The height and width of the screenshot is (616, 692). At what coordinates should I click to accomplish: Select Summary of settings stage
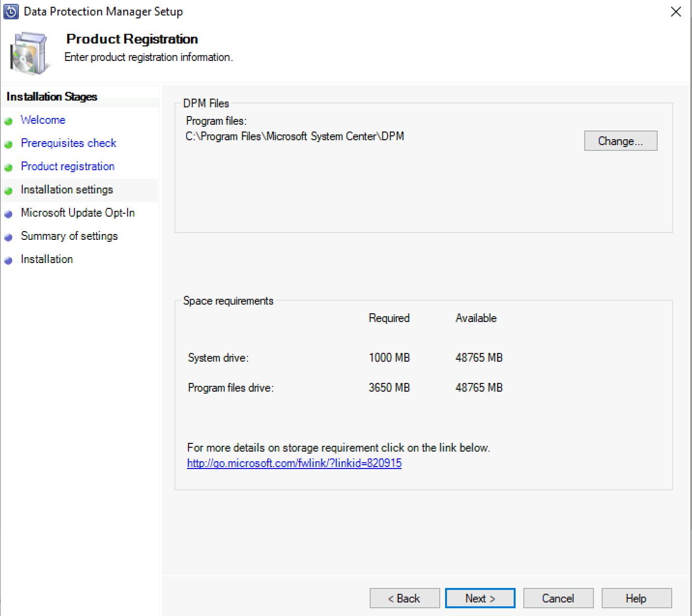[x=69, y=236]
